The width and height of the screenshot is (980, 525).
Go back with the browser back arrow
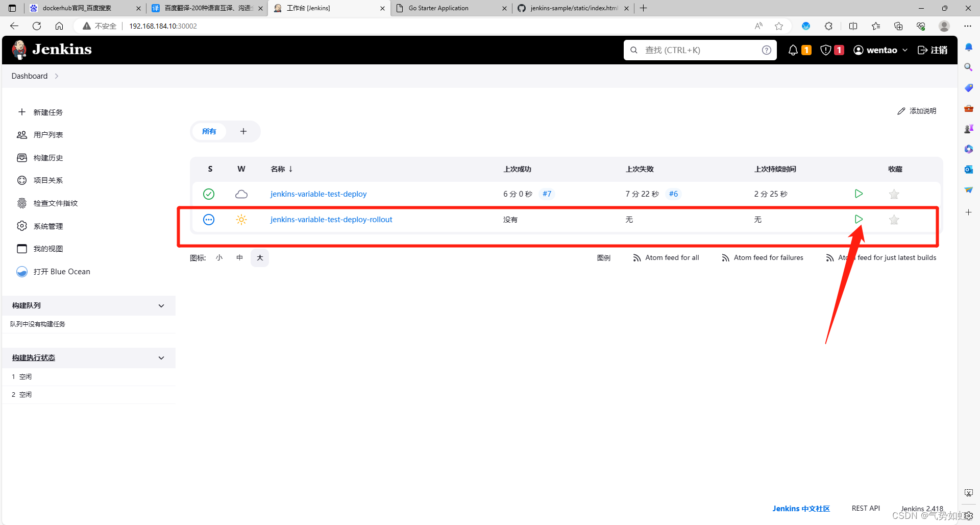click(x=14, y=26)
